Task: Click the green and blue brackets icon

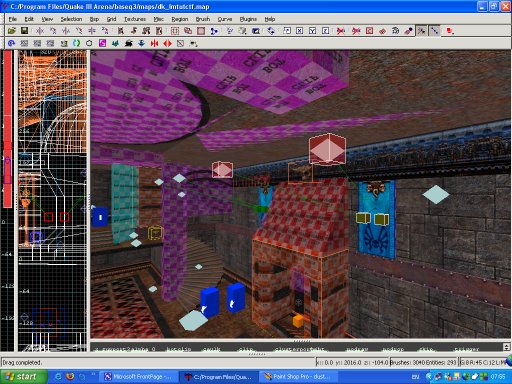Action: (x=76, y=43)
